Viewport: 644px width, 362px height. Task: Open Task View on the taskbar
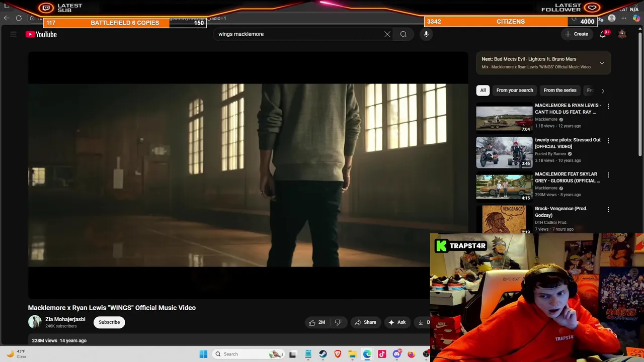pyautogui.click(x=293, y=354)
